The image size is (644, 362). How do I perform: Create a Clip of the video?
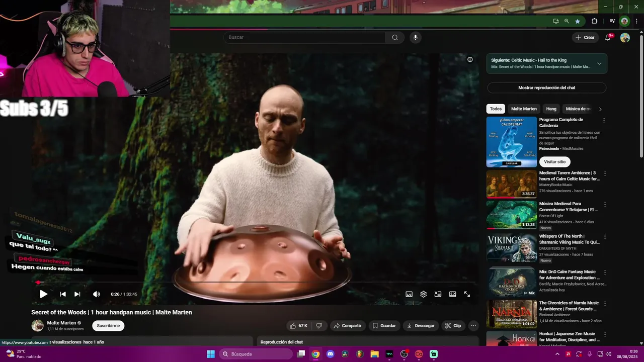tap(453, 326)
